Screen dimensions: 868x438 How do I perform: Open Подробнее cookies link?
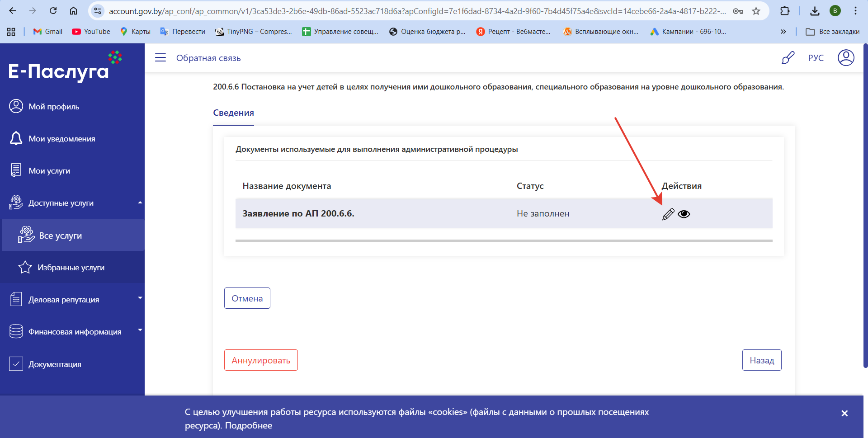(x=249, y=426)
